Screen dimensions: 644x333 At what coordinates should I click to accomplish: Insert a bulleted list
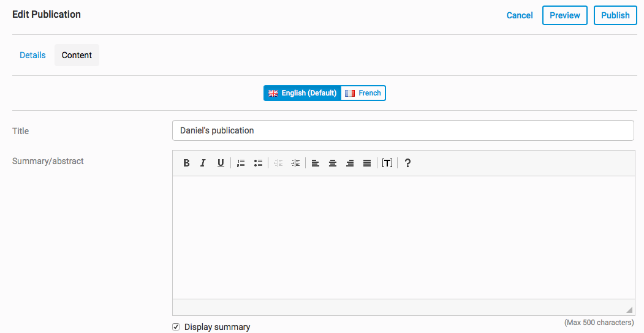click(258, 163)
